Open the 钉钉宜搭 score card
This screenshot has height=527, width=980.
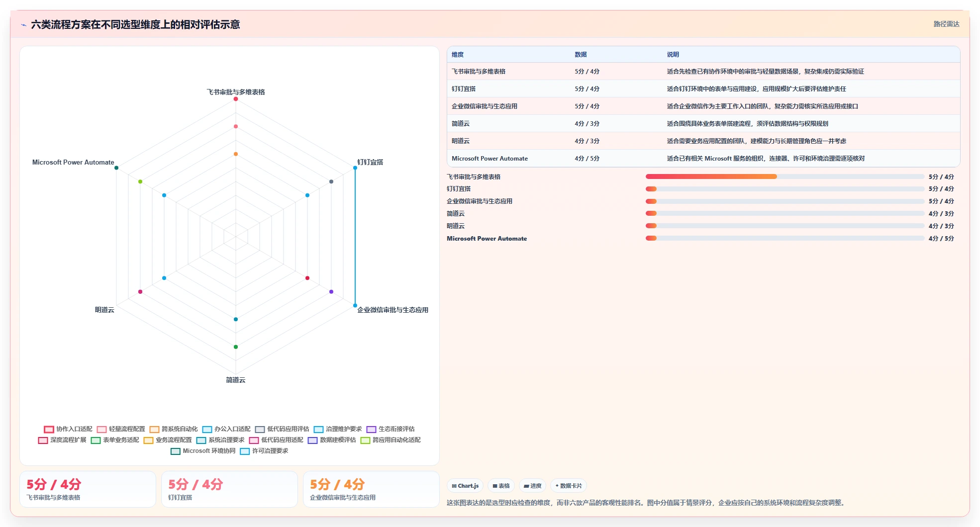(229, 489)
